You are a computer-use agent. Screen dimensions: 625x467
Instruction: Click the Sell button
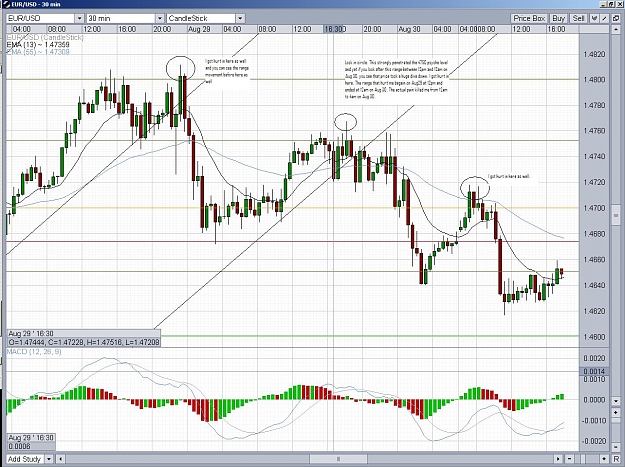coord(578,18)
